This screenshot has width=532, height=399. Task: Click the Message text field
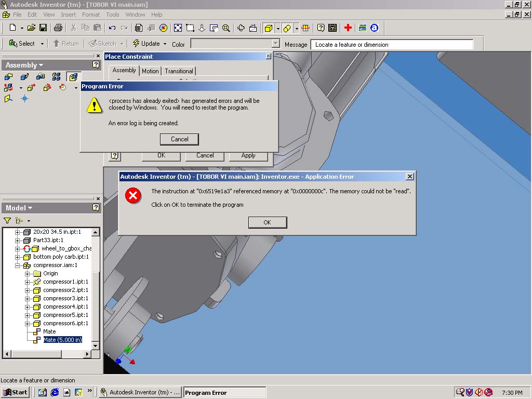[392, 45]
